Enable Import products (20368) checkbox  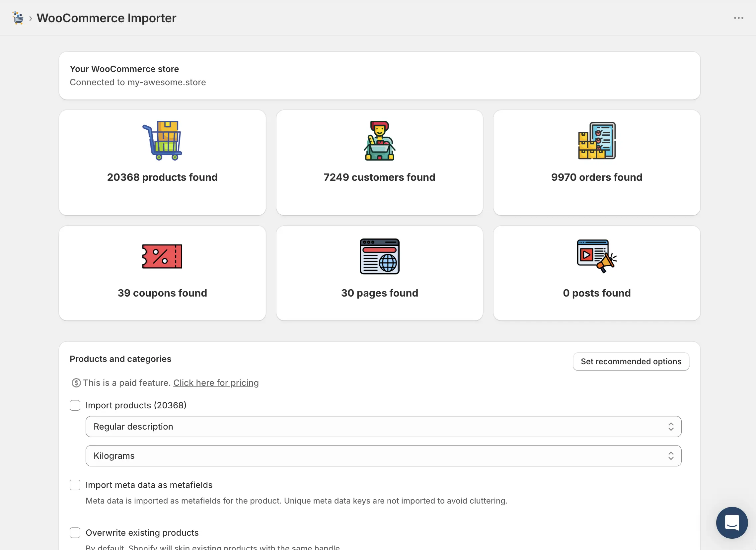pyautogui.click(x=75, y=405)
